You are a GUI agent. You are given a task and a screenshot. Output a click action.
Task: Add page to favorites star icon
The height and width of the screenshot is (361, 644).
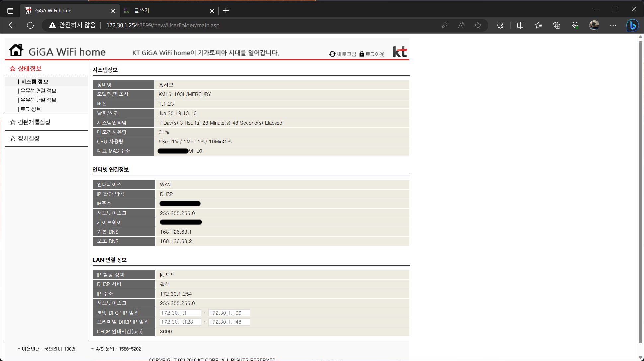[x=478, y=25]
